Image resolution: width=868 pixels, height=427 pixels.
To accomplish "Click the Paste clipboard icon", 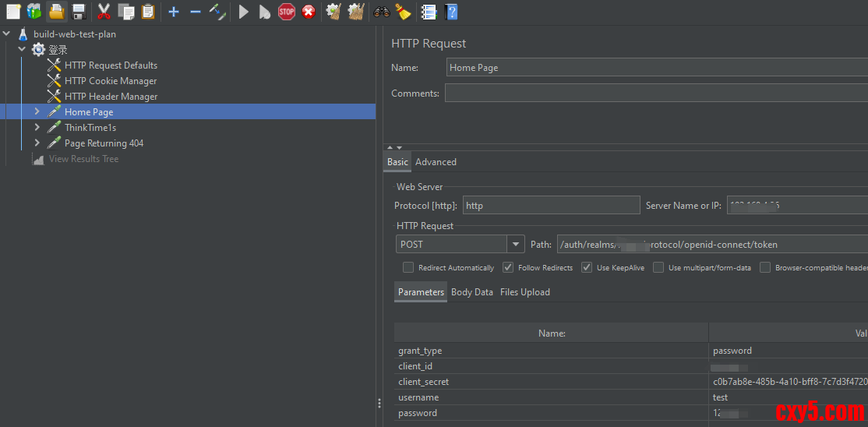I will click(148, 12).
